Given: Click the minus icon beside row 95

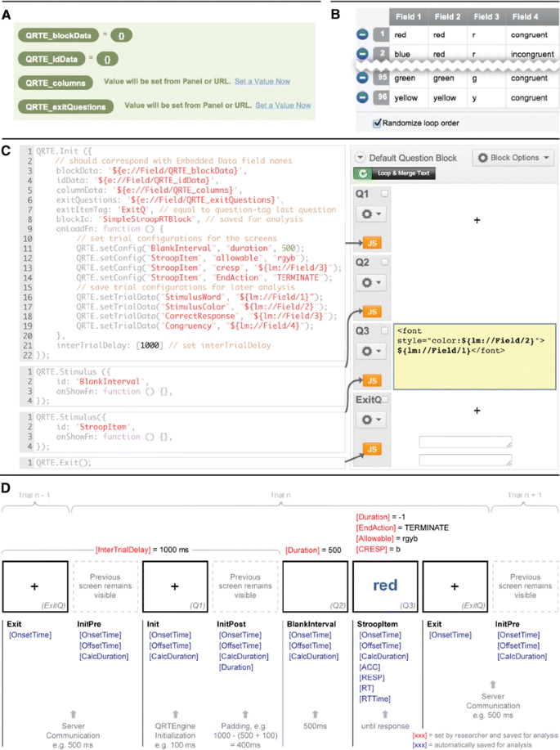Looking at the screenshot, I should click(362, 79).
